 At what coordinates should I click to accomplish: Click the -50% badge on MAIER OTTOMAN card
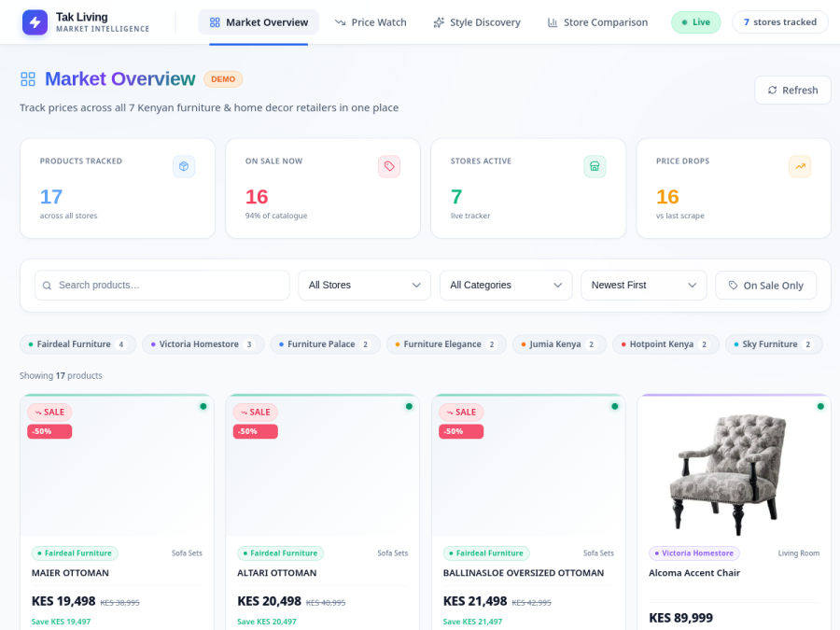(49, 431)
